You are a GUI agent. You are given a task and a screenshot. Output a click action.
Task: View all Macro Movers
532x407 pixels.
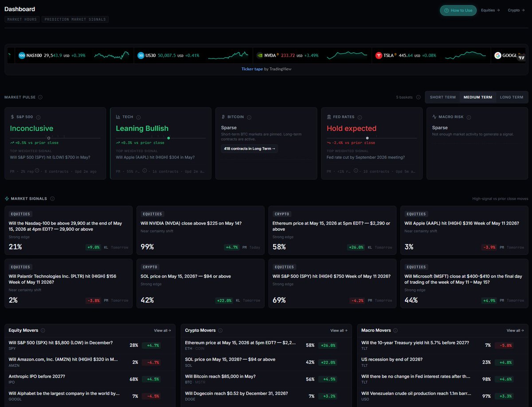515,330
